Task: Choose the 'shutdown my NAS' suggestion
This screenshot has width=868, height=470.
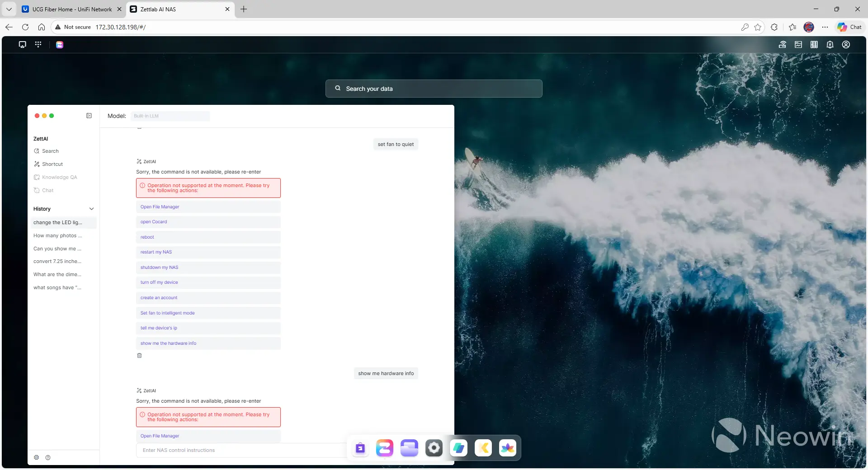Action: tap(208, 268)
